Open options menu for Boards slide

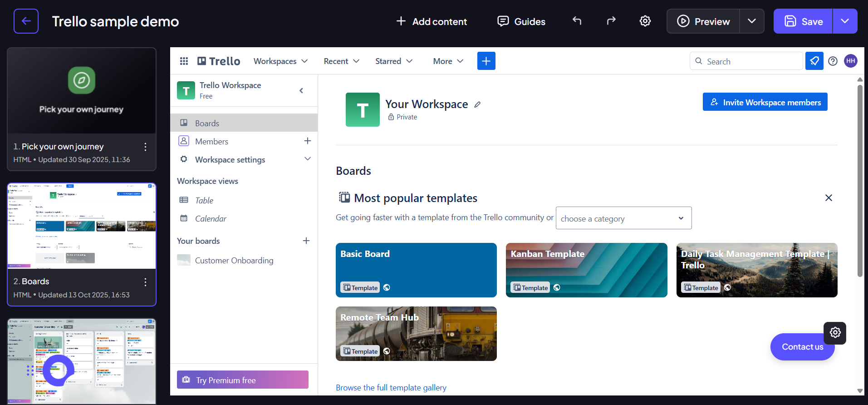pyautogui.click(x=145, y=282)
